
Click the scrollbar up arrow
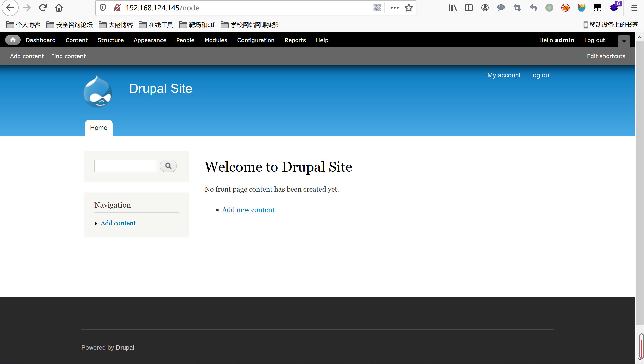640,37
